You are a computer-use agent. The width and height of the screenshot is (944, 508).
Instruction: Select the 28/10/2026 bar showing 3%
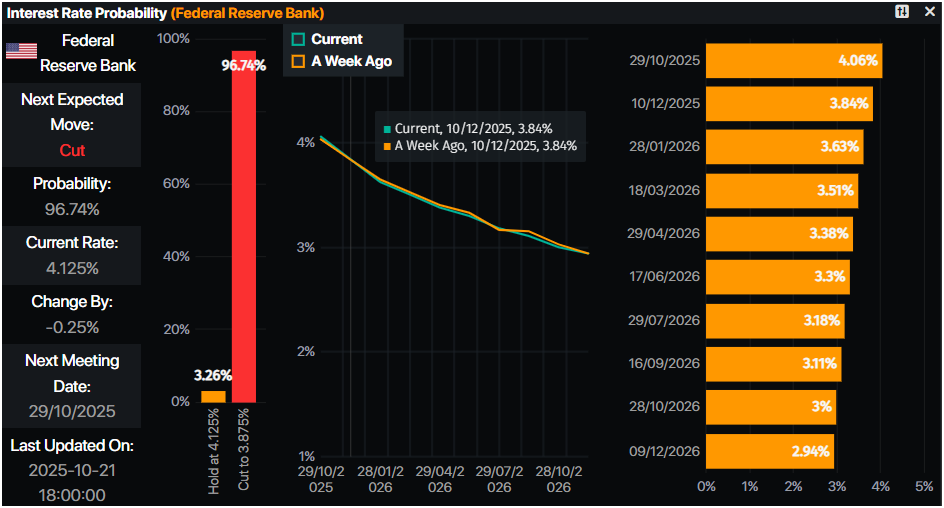coord(770,408)
